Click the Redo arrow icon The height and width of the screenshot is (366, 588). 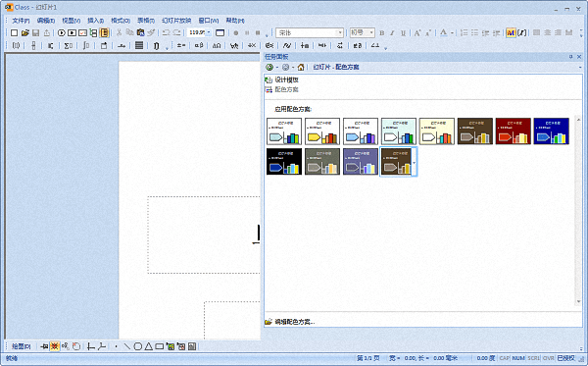tap(177, 33)
